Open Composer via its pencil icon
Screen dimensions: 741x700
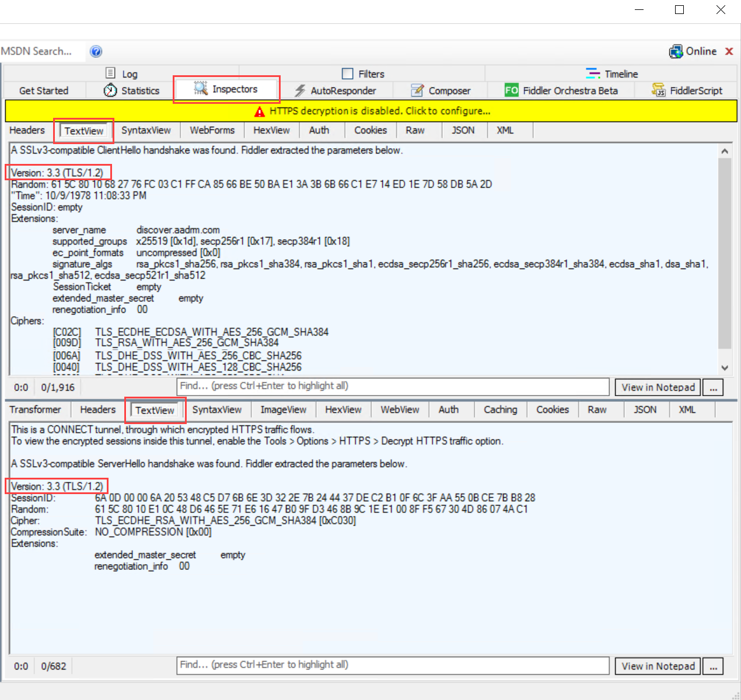417,90
